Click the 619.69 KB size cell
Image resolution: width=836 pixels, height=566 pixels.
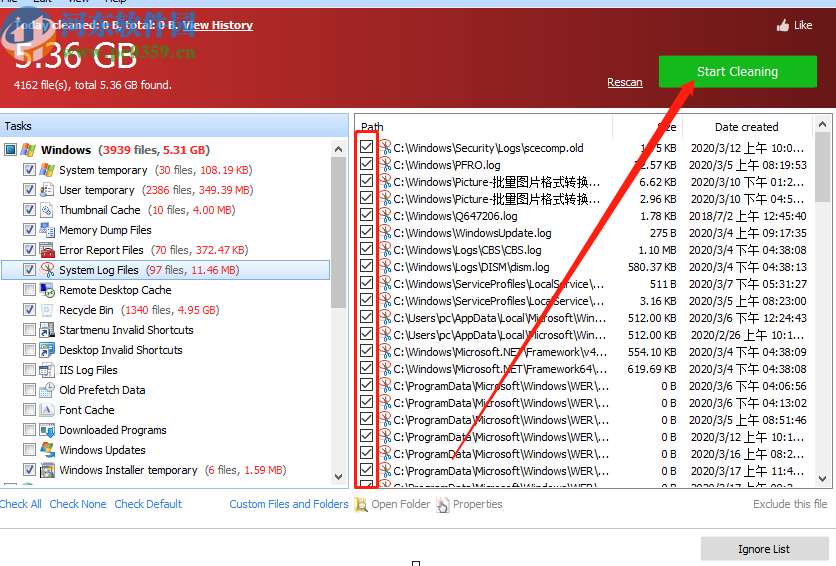pos(652,369)
